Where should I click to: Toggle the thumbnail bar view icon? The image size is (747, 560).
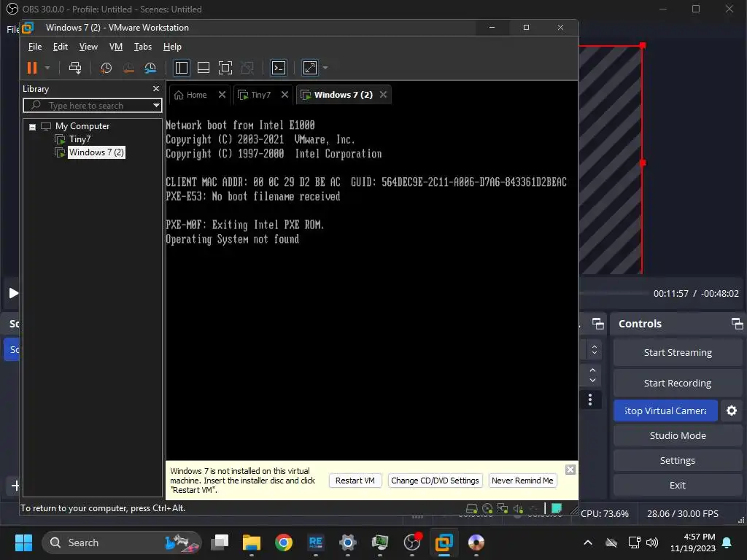(x=204, y=68)
